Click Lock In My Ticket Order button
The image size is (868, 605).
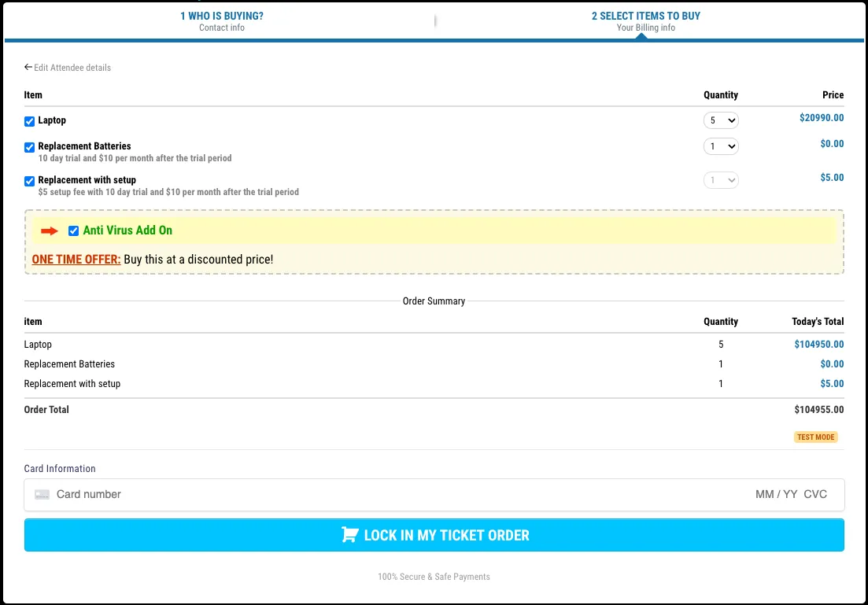click(x=434, y=535)
